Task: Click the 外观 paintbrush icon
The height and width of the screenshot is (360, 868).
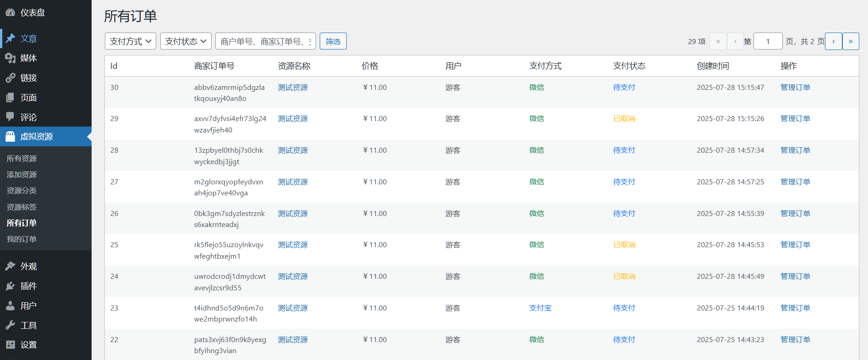Action: click(x=10, y=266)
